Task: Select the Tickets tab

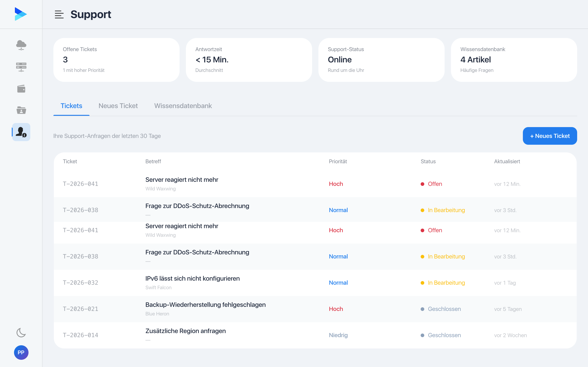Action: [71, 106]
